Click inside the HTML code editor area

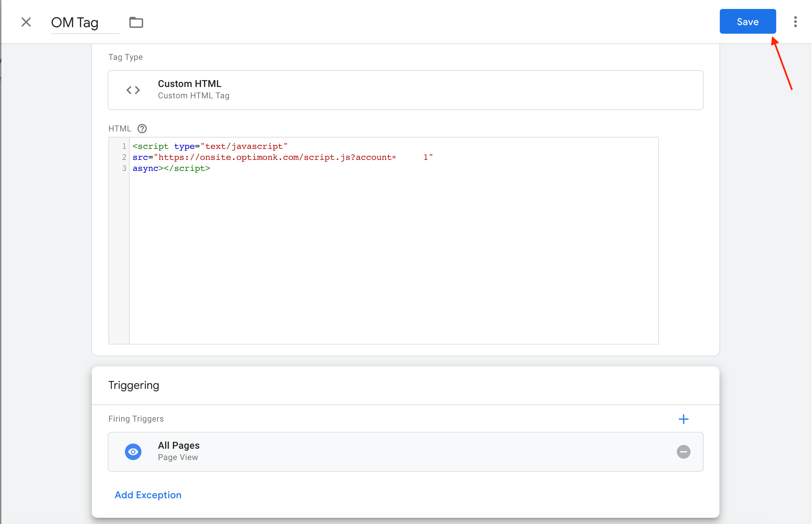394,241
